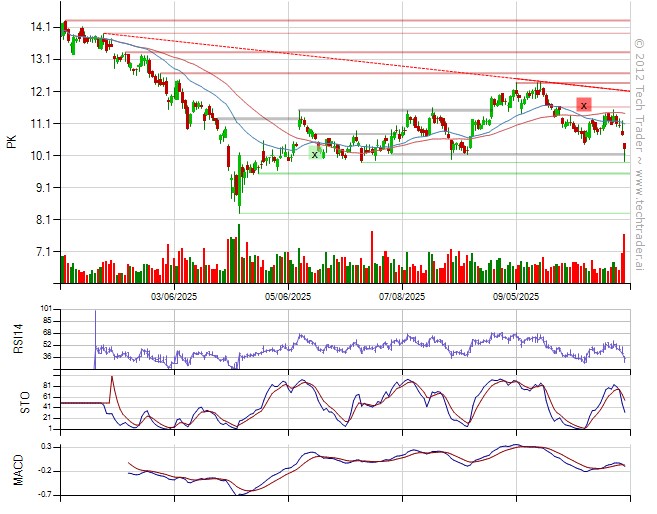Select the PK price axis label
This screenshot has width=657, height=514.
[12, 141]
